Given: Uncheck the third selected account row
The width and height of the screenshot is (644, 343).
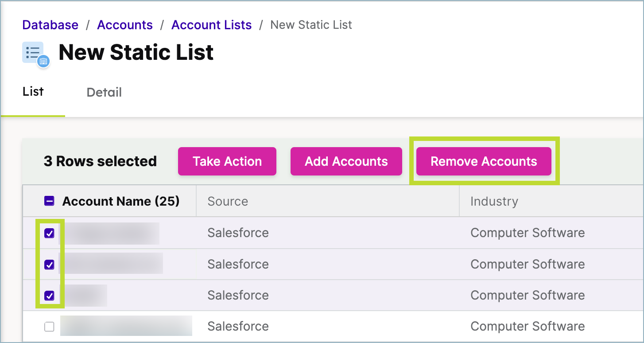Looking at the screenshot, I should click(x=49, y=295).
